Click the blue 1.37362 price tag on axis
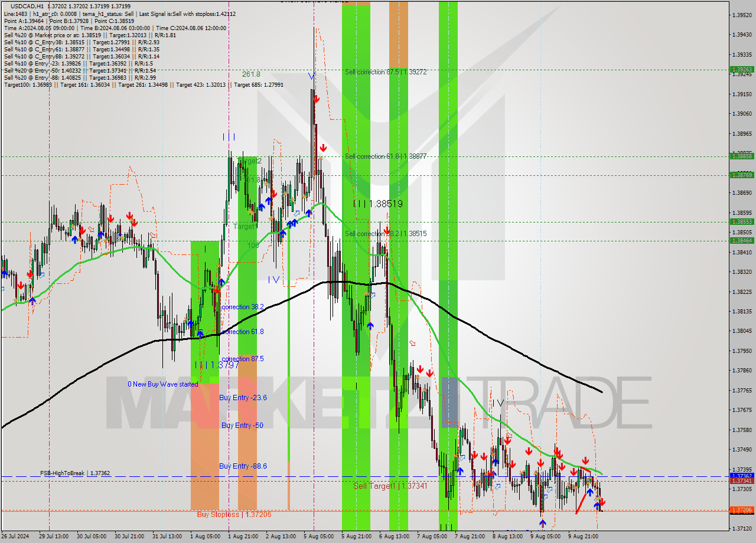 click(x=741, y=476)
